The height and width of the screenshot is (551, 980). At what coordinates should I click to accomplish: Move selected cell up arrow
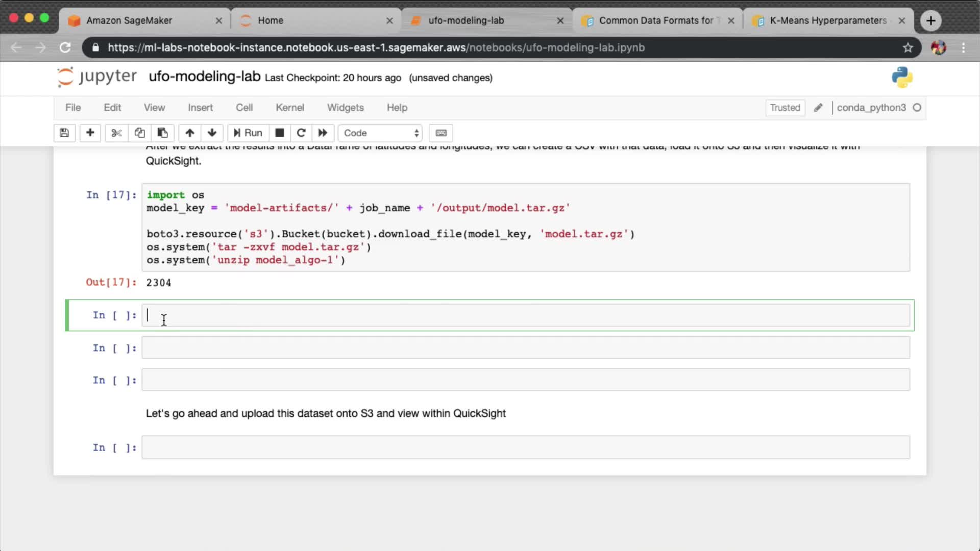pos(189,133)
